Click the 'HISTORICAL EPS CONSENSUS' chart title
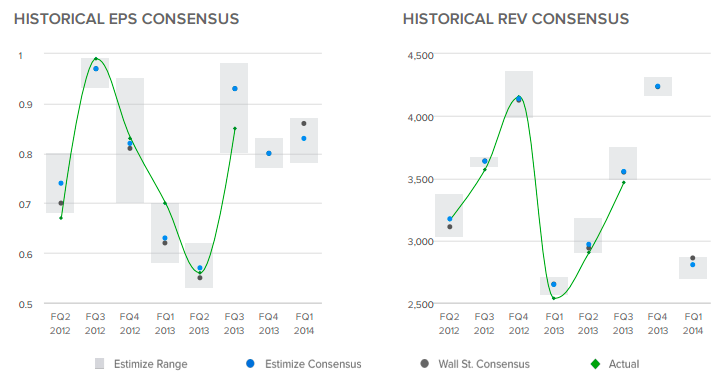This screenshot has height=387, width=722. [x=127, y=19]
